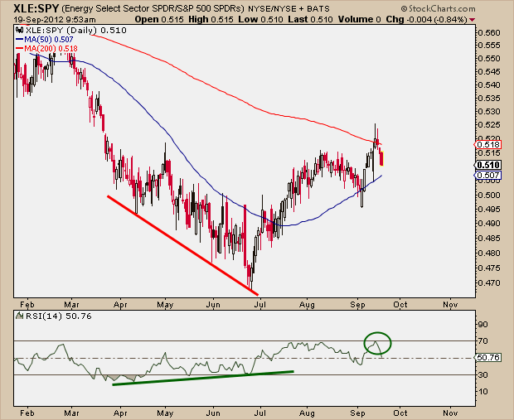The width and height of the screenshot is (514, 420).
Task: Click the Open 0.515 value in header
Action: pos(159,20)
